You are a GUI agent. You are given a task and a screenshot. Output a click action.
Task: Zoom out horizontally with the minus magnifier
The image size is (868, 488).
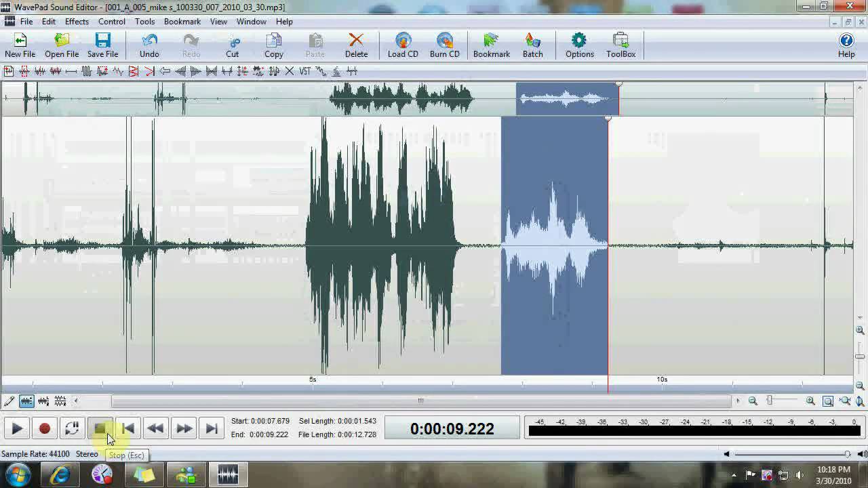[753, 401]
